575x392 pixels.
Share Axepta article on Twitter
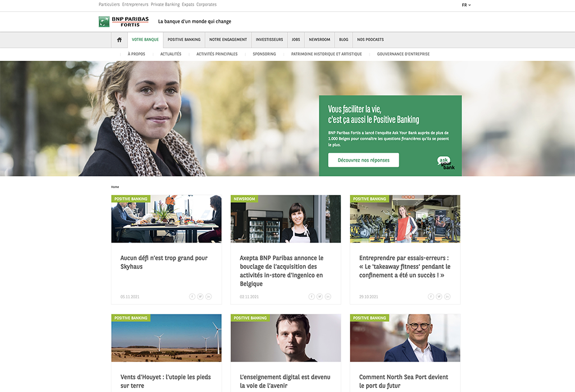320,297
